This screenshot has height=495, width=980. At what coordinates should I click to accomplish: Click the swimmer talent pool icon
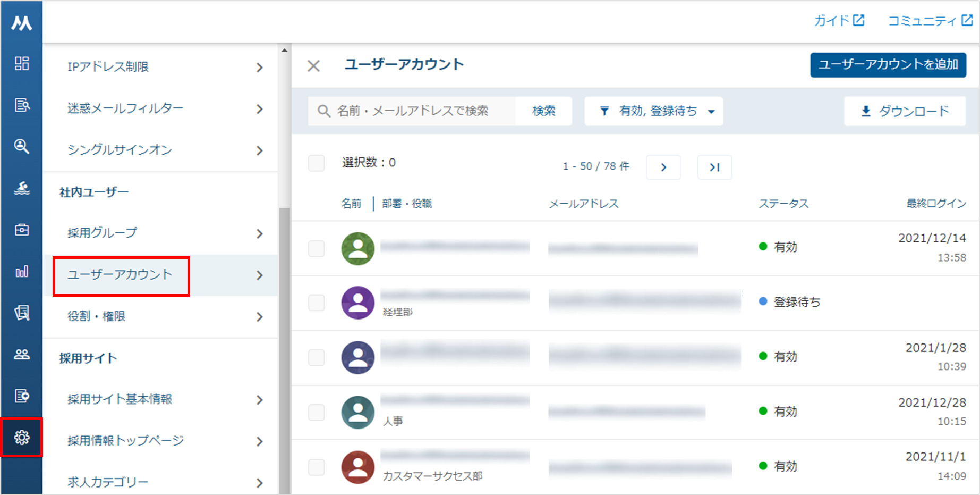coord(22,188)
